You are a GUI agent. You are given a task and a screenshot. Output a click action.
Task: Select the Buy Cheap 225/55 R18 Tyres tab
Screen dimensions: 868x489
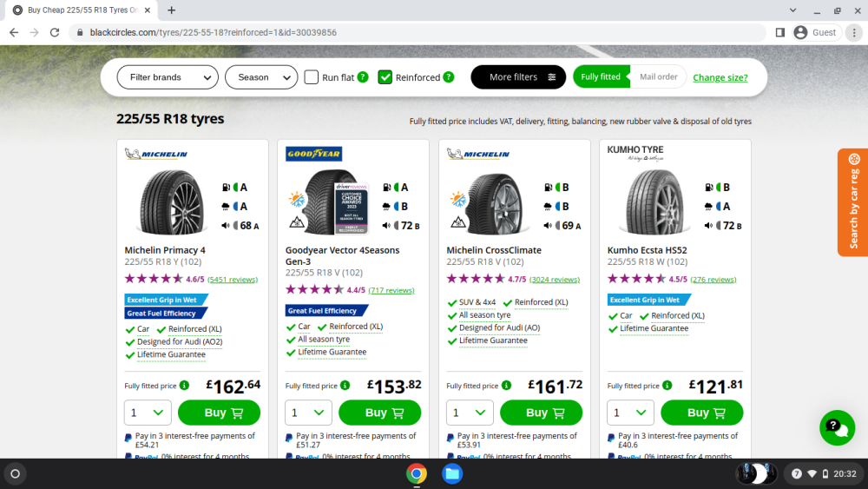82,10
